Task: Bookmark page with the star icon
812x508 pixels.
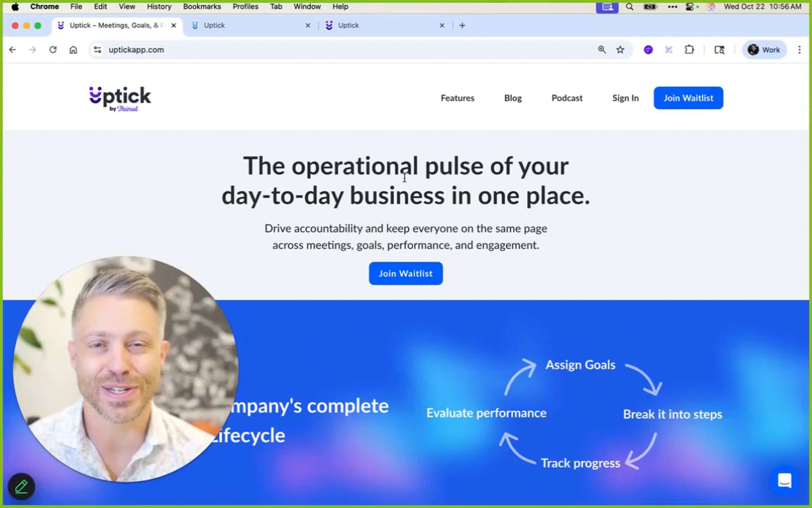Action: pos(620,50)
